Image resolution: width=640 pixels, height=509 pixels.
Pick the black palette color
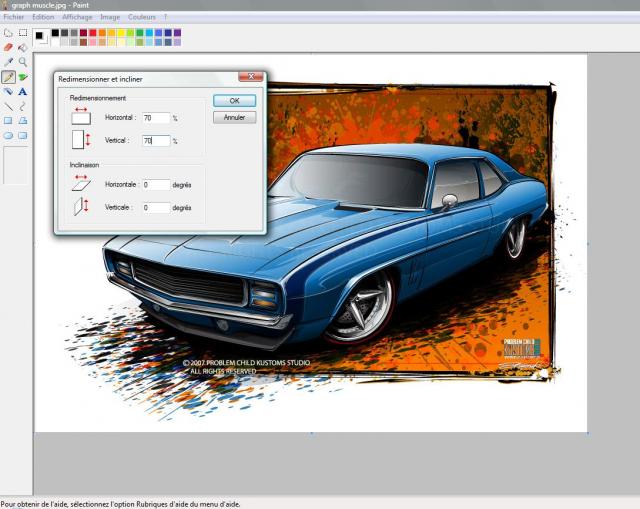pos(55,33)
